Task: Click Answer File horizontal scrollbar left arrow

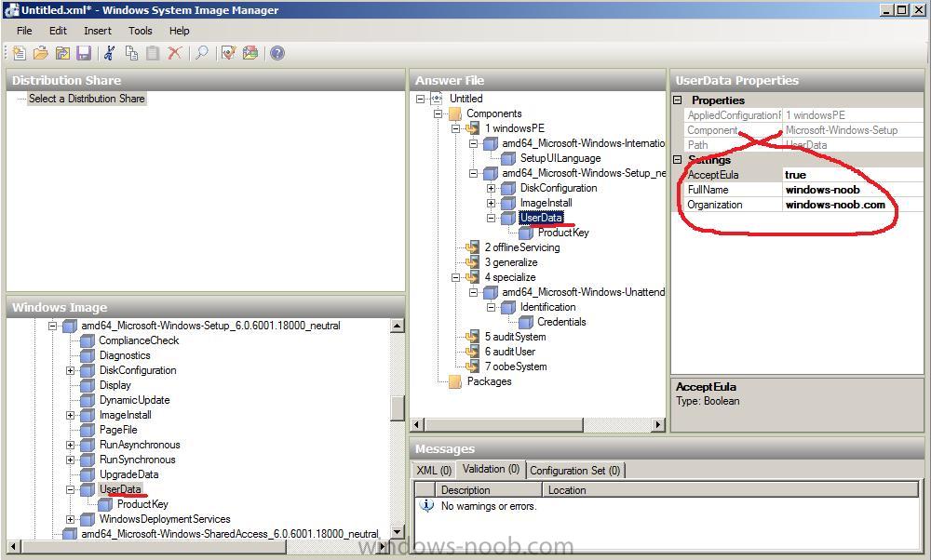Action: [417, 425]
